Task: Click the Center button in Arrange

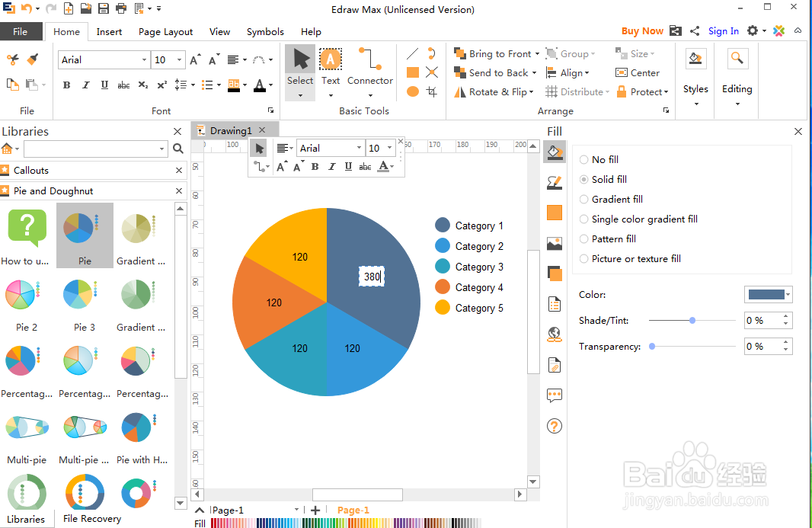Action: [x=638, y=73]
